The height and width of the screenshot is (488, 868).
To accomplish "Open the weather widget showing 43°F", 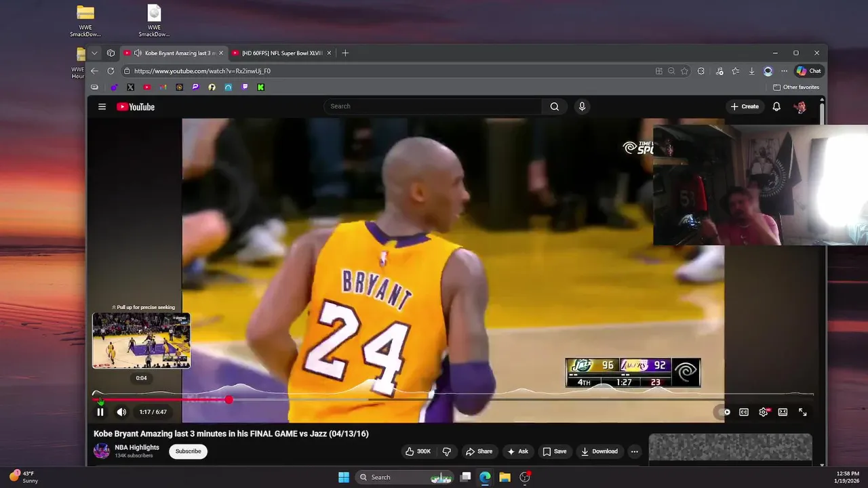I will pyautogui.click(x=23, y=477).
